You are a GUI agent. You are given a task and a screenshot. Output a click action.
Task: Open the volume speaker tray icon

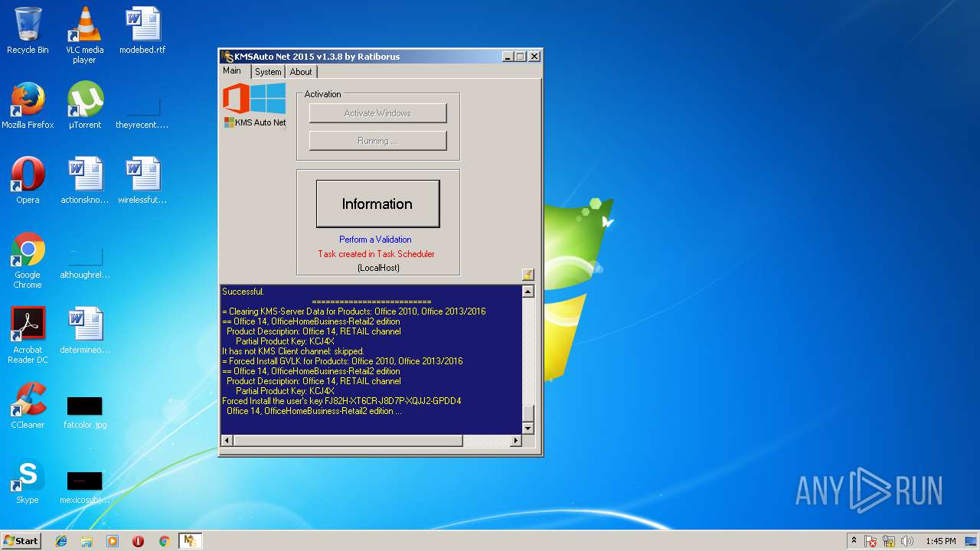906,541
